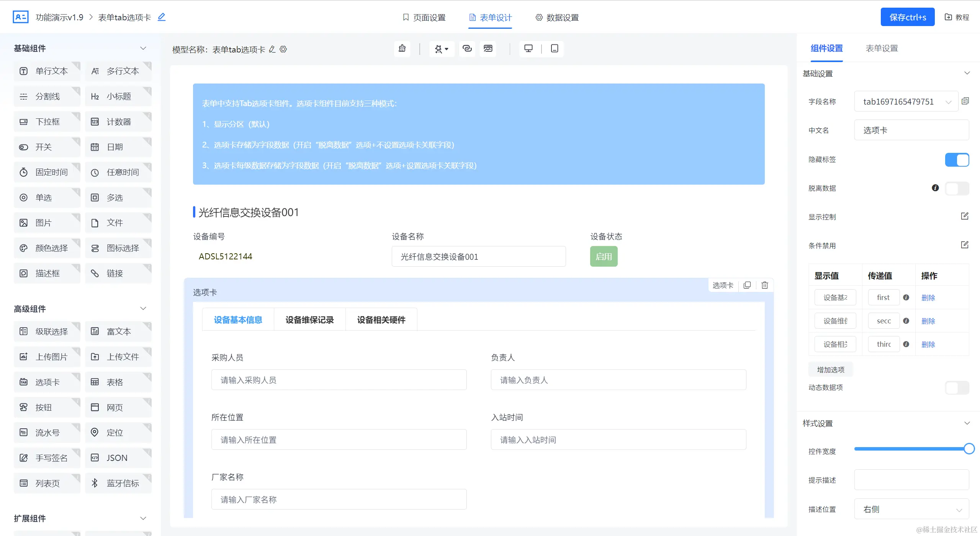Click the copy icon on 选项卡 component
Image resolution: width=980 pixels, height=536 pixels.
coord(747,285)
